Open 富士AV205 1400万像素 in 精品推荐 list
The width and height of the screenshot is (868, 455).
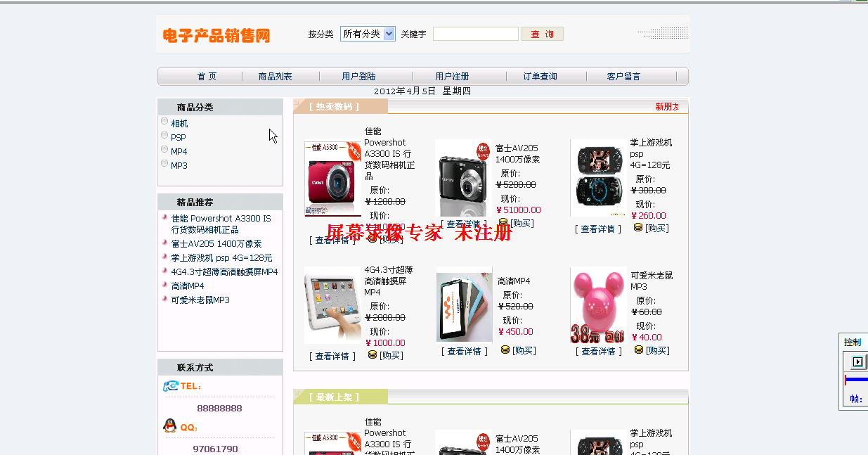click(x=216, y=244)
